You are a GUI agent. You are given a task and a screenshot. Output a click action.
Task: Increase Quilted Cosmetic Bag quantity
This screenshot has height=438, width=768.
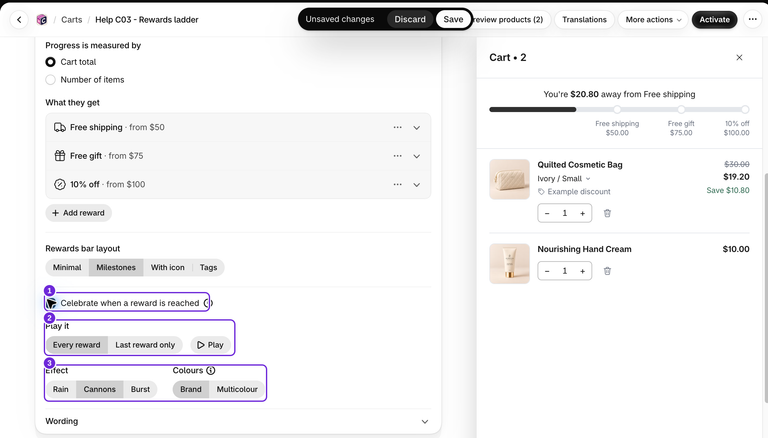[x=582, y=213]
